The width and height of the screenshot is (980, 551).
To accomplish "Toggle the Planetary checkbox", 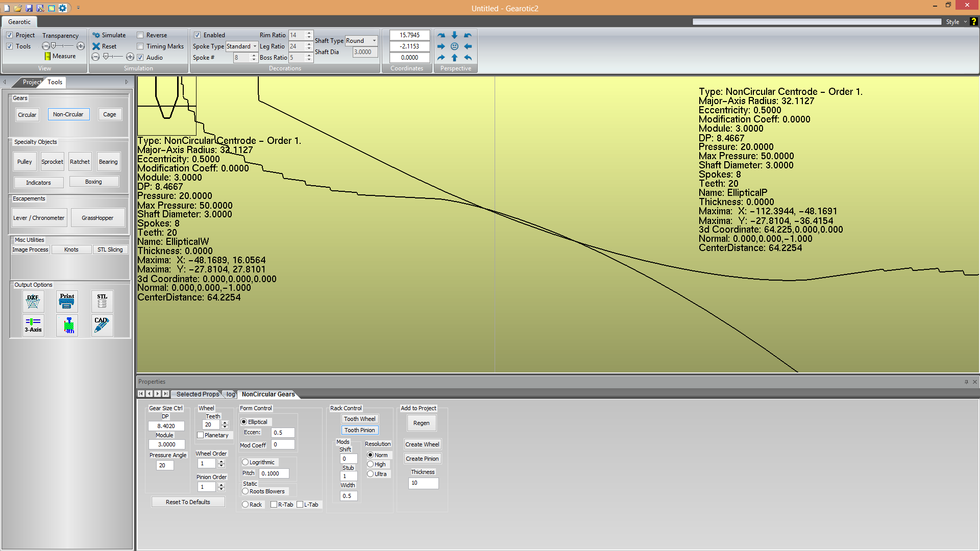I will pos(201,435).
